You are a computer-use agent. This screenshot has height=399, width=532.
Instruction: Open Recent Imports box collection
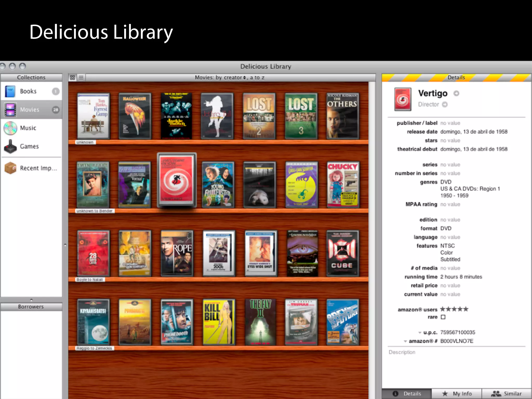click(38, 168)
